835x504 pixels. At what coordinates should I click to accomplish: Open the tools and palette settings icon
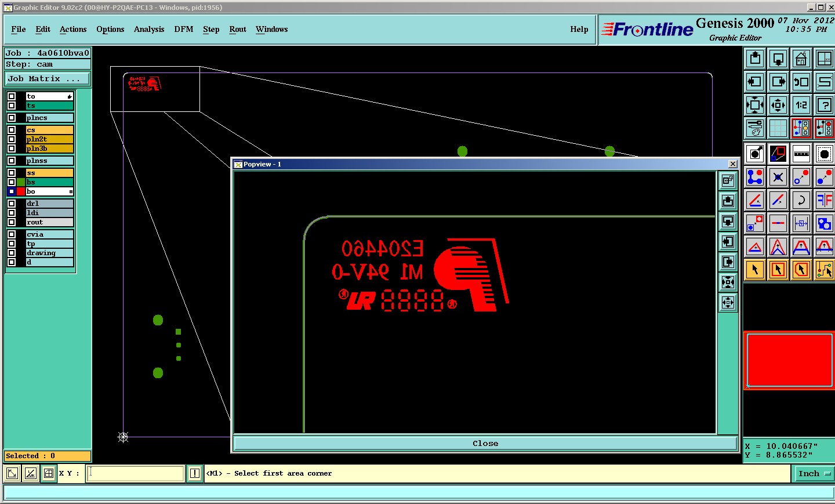click(x=755, y=128)
